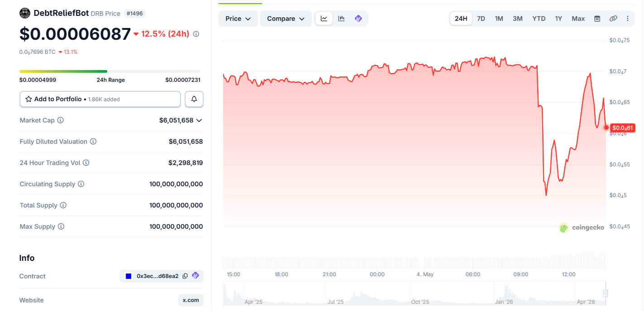Switch to candlestick chart view
This screenshot has width=644, height=311.
tap(341, 19)
